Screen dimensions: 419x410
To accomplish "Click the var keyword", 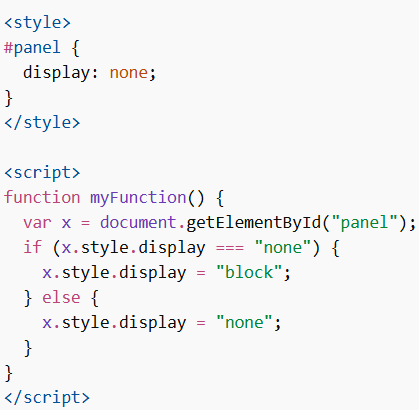I will pos(37,223).
